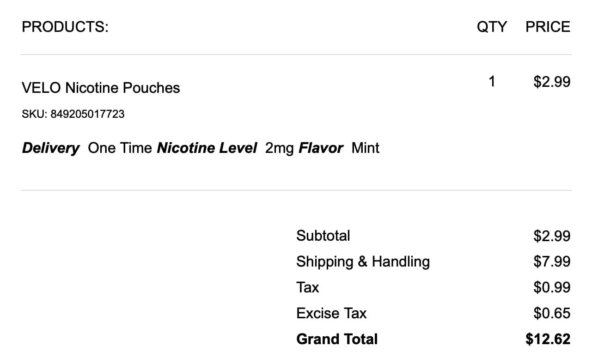This screenshot has width=598, height=364.
Task: Click the bold Grand Total label
Action: tap(337, 339)
